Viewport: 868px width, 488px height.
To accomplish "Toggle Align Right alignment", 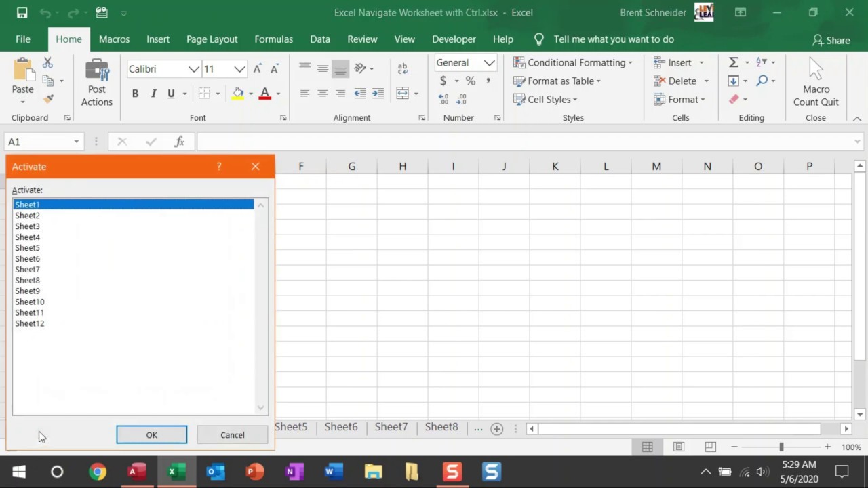I will pos(340,94).
